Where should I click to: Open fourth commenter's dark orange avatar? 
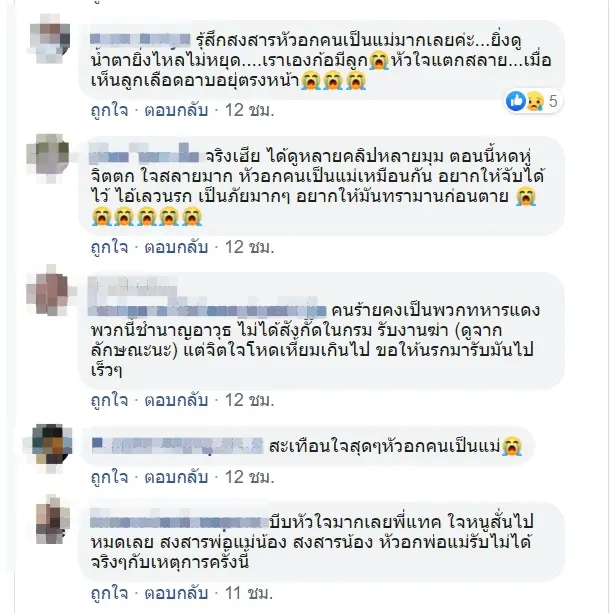pos(50,447)
